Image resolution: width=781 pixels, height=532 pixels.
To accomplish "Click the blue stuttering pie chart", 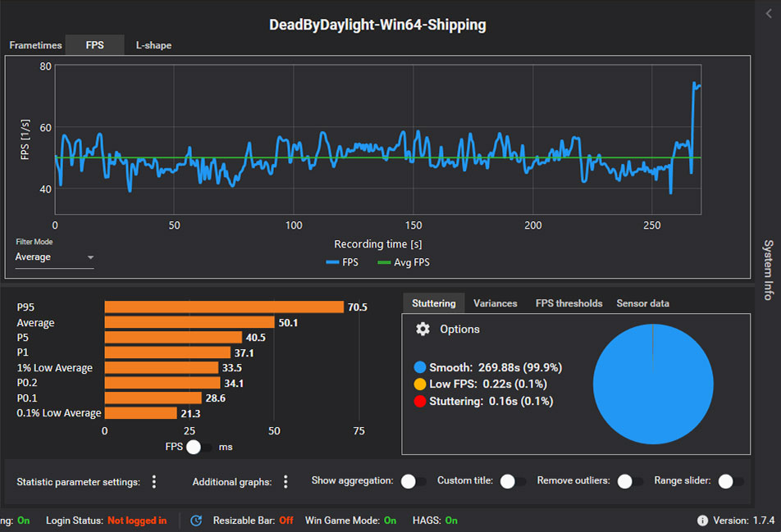I will [x=652, y=384].
